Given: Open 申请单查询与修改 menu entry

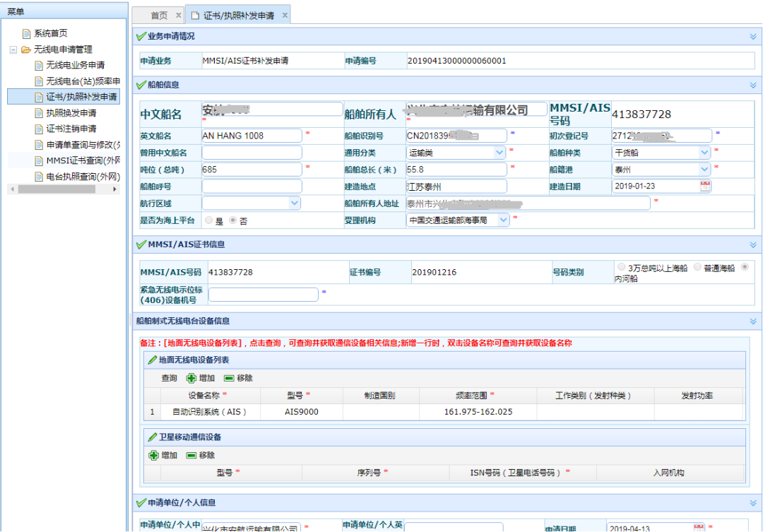Looking at the screenshot, I should [x=83, y=145].
